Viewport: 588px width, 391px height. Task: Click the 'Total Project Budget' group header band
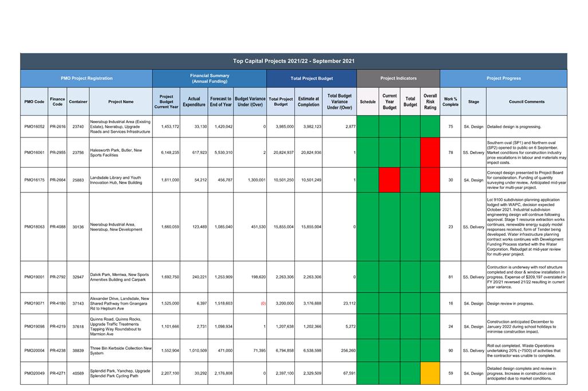click(x=311, y=78)
